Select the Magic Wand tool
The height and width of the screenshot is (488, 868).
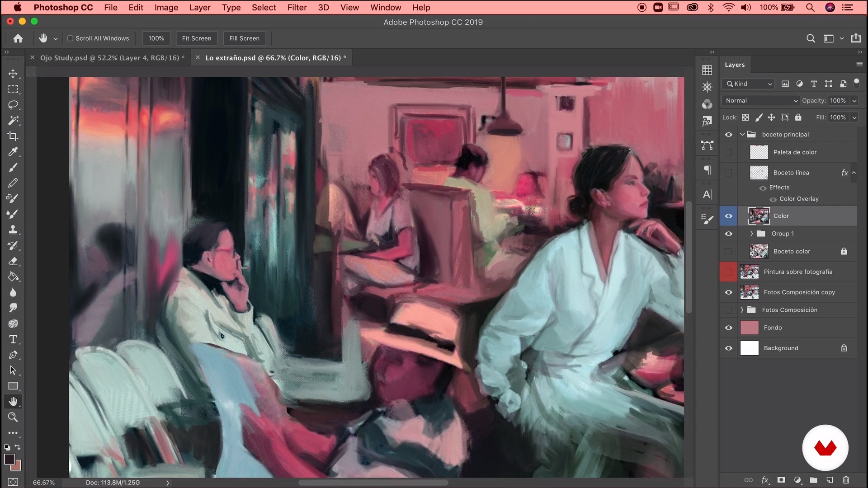[x=13, y=120]
